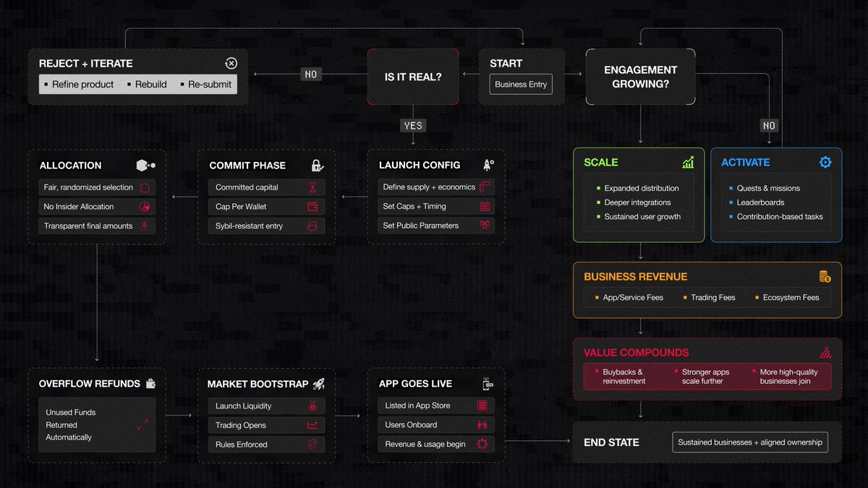The width and height of the screenshot is (868, 488).
Task: Click the VALUE COMPOUNDS heading
Action: click(x=636, y=353)
